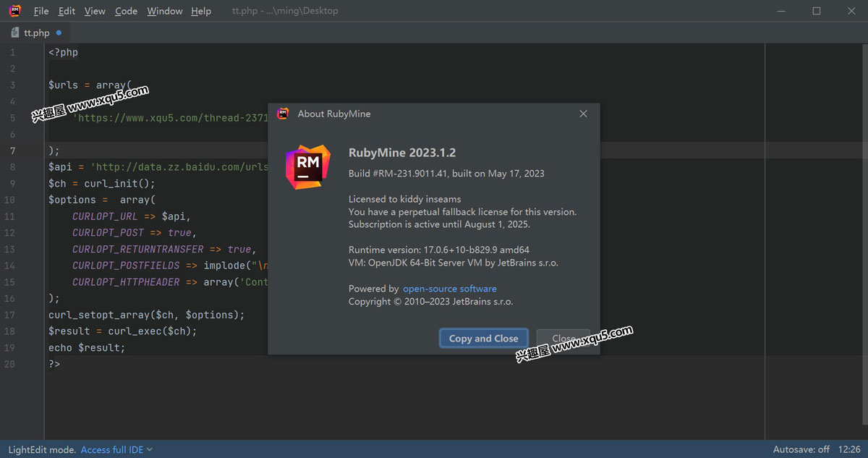Click the RubyMine logo in title bar
The height and width of the screenshot is (458, 868).
click(x=14, y=11)
